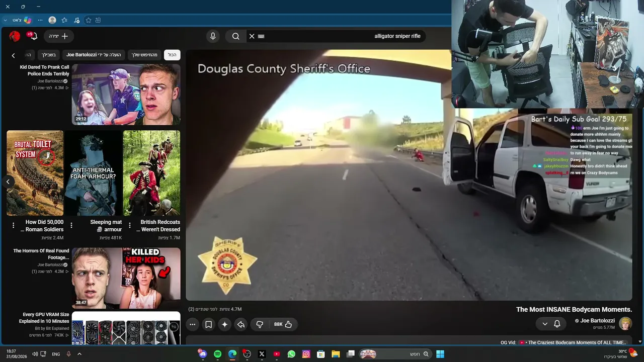Open Edge extensions icon in address bar
This screenshot has width=644, height=362.
[x=98, y=20]
